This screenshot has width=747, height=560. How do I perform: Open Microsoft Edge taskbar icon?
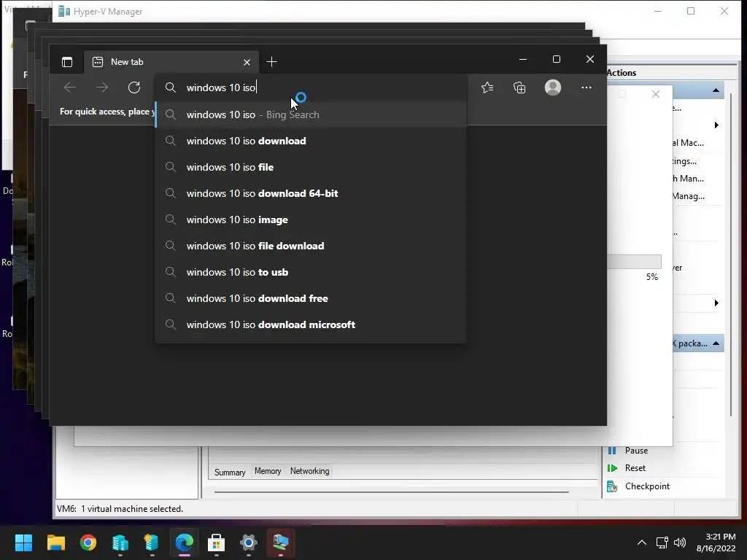[185, 542]
